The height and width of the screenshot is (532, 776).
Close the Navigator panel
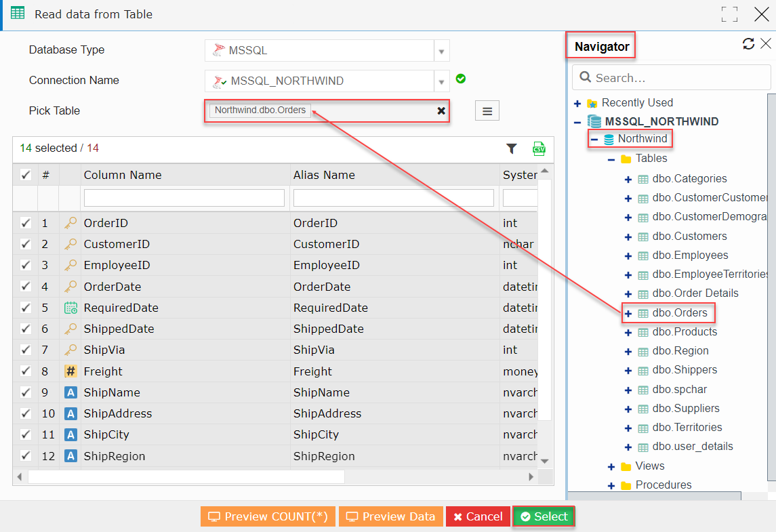pos(766,43)
